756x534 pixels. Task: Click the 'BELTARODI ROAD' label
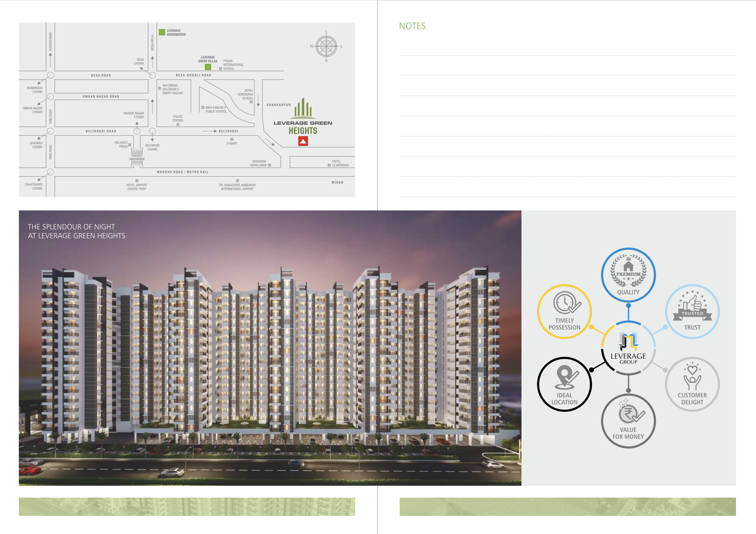pyautogui.click(x=101, y=131)
